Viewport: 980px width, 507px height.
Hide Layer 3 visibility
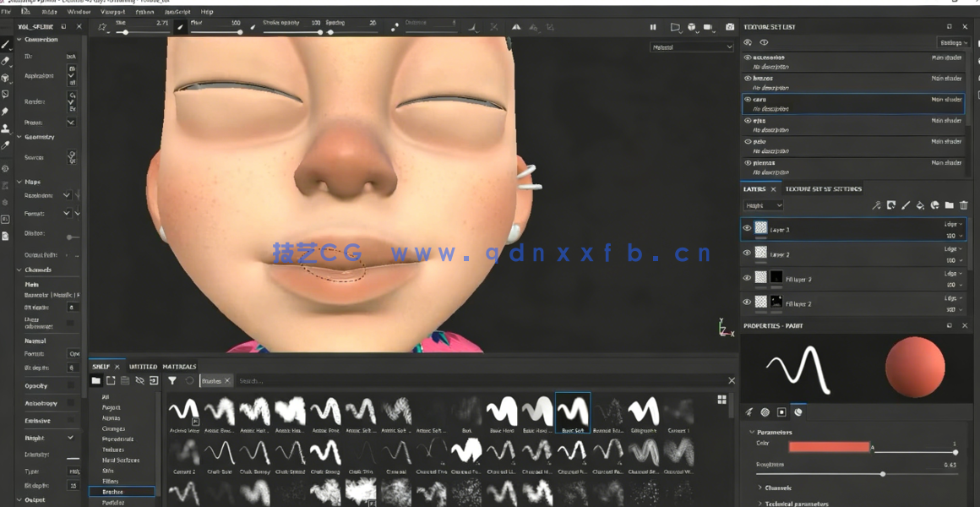click(746, 228)
